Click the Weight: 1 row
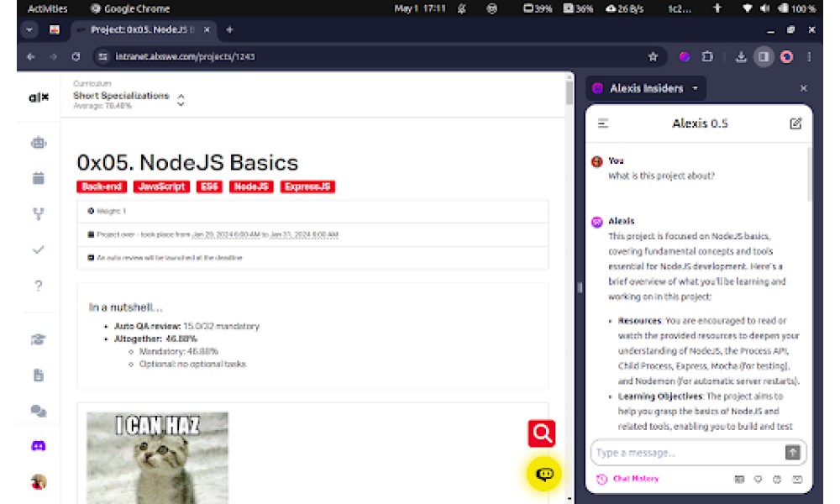 (x=312, y=212)
